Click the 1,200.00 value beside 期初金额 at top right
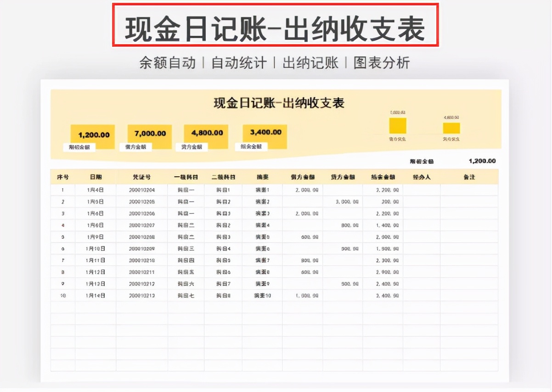Image resolution: width=552 pixels, height=392 pixels. click(482, 161)
